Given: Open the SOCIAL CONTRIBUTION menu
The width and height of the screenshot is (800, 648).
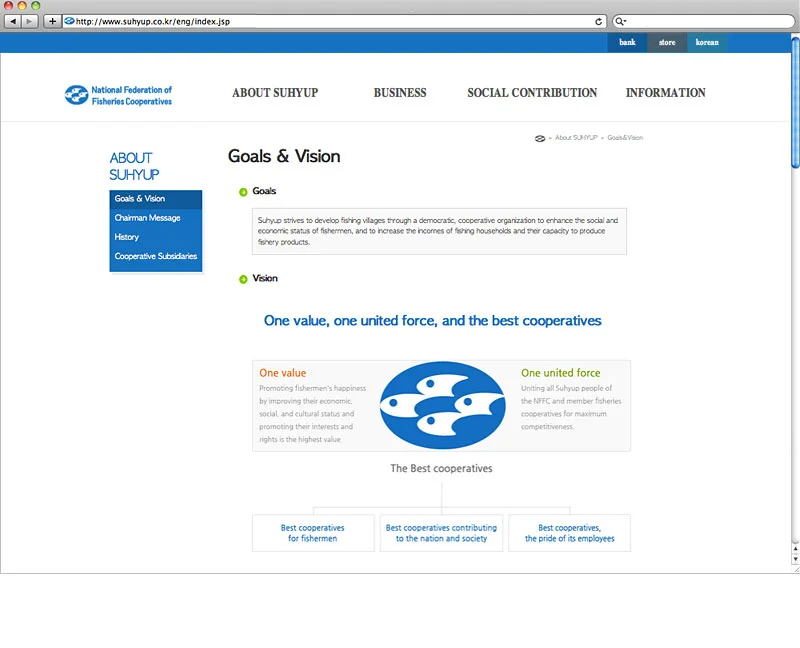Looking at the screenshot, I should point(532,93).
